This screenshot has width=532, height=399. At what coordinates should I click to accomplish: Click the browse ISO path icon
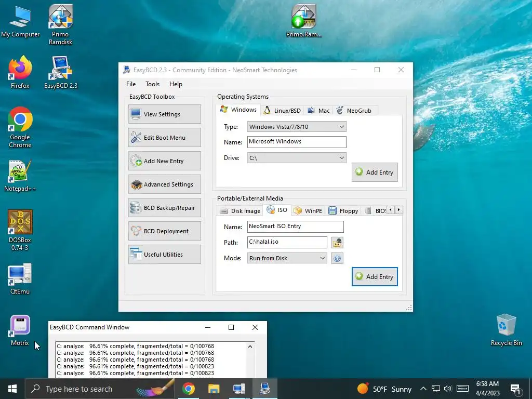[337, 242]
